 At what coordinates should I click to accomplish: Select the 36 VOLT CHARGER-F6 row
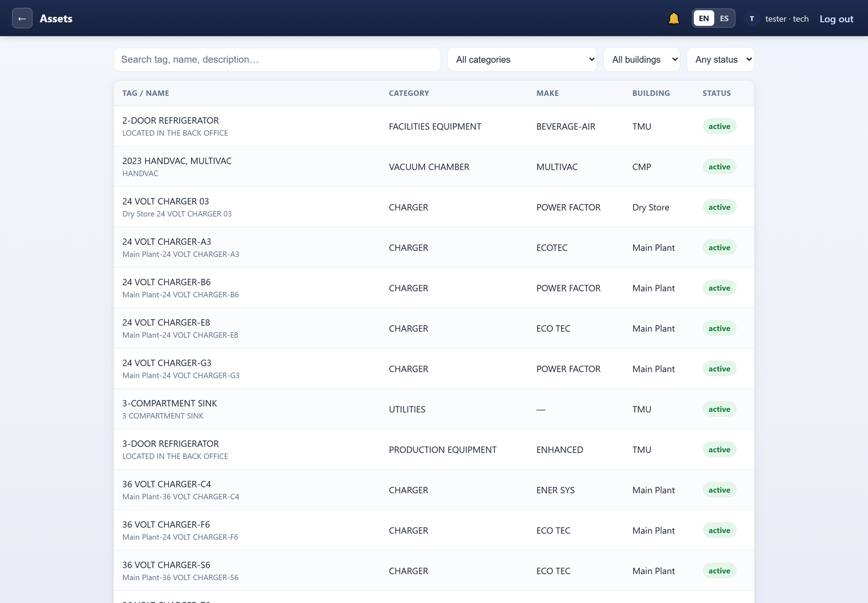pyautogui.click(x=434, y=531)
